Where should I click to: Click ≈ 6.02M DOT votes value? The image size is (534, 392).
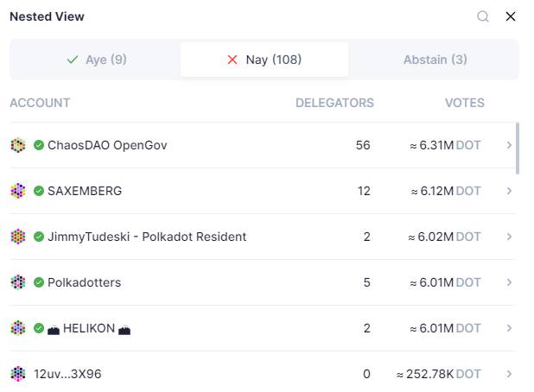(444, 237)
